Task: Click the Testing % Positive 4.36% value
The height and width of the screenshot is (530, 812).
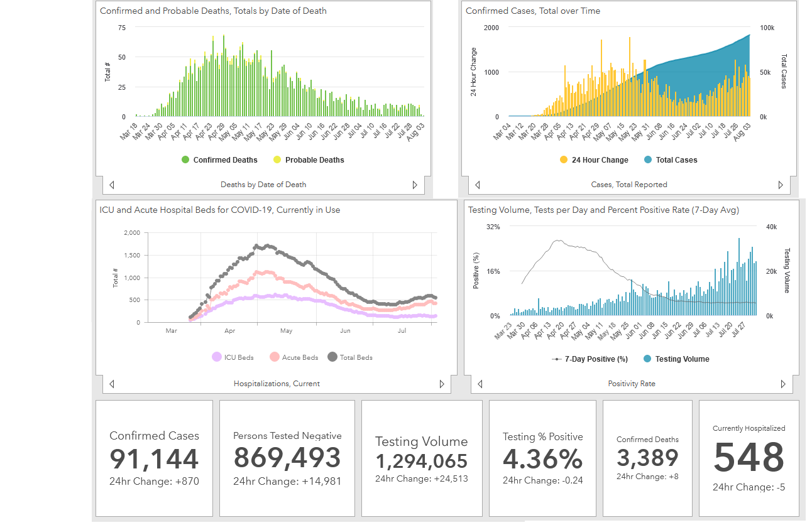Action: click(542, 460)
